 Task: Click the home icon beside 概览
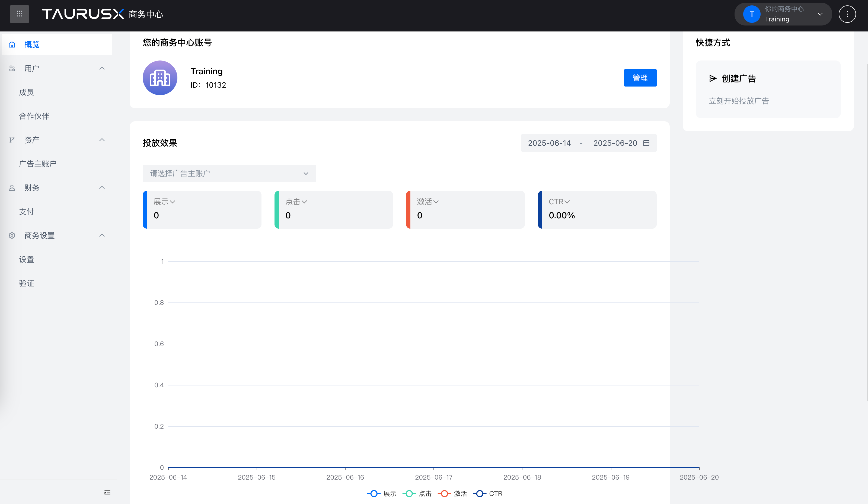pyautogui.click(x=12, y=44)
